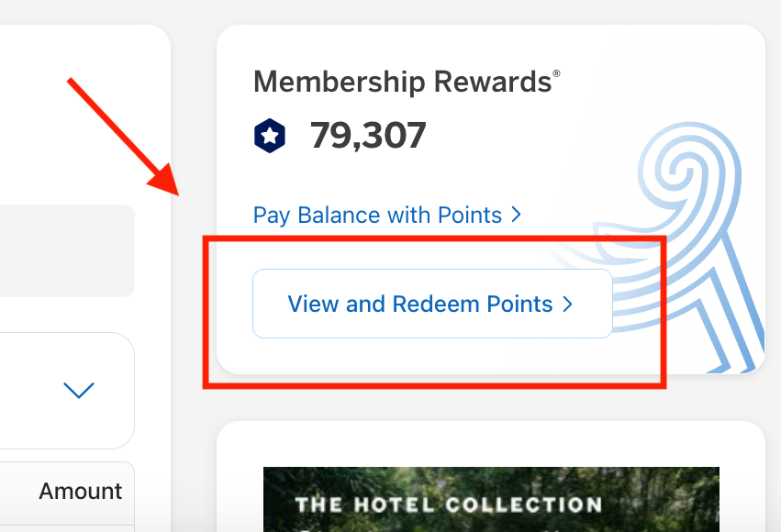
Task: Click the 79,307 points balance
Action: (x=368, y=135)
